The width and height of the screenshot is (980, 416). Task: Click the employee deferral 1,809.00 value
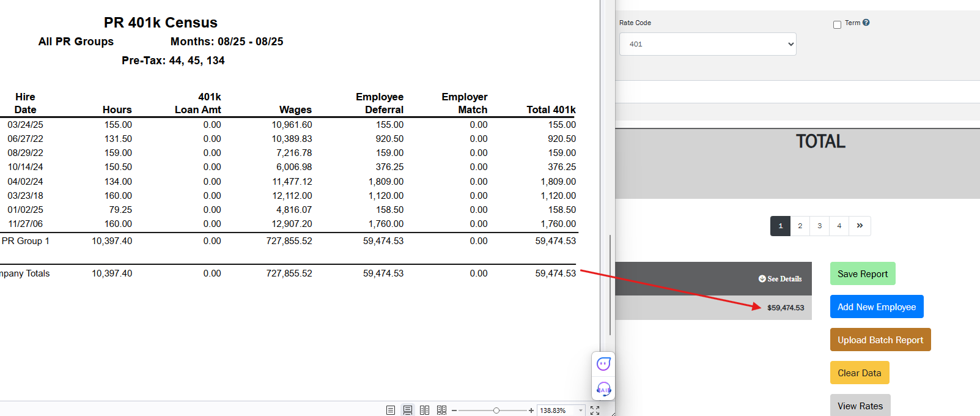[x=386, y=182]
